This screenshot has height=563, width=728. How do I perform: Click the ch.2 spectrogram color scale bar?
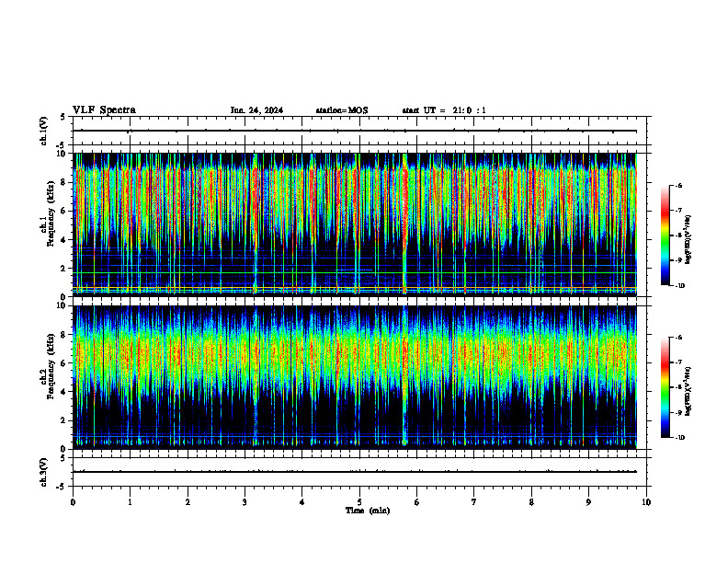[665, 387]
